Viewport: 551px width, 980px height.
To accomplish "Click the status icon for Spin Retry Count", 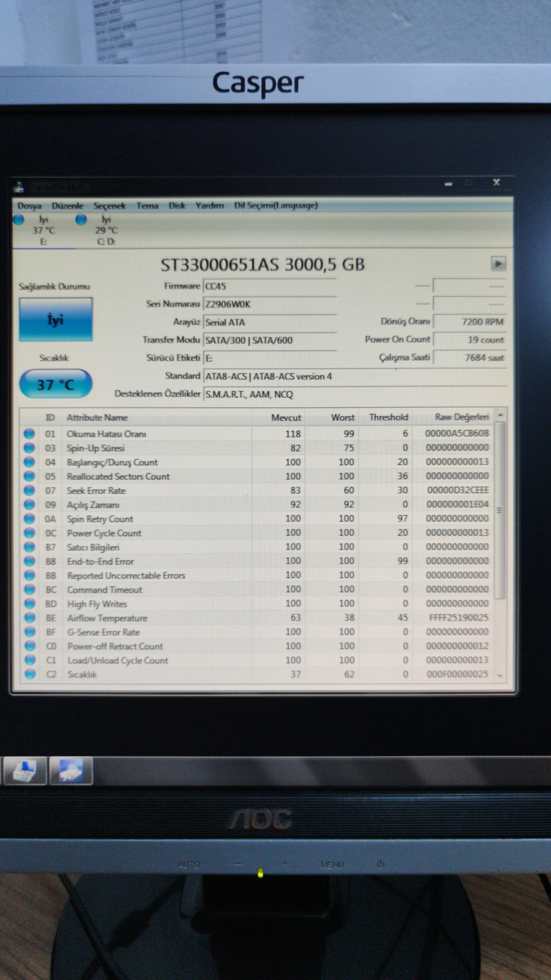I will (x=29, y=519).
